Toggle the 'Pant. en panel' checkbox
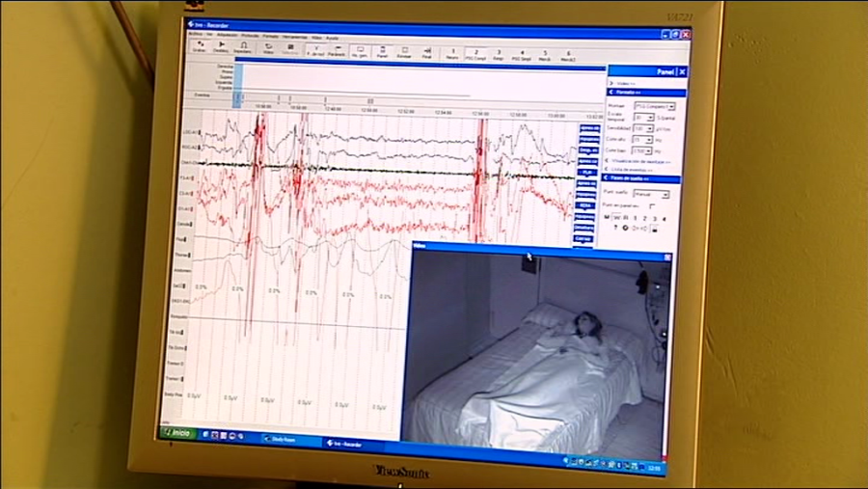Screen dimensions: 868x489 click(652, 205)
